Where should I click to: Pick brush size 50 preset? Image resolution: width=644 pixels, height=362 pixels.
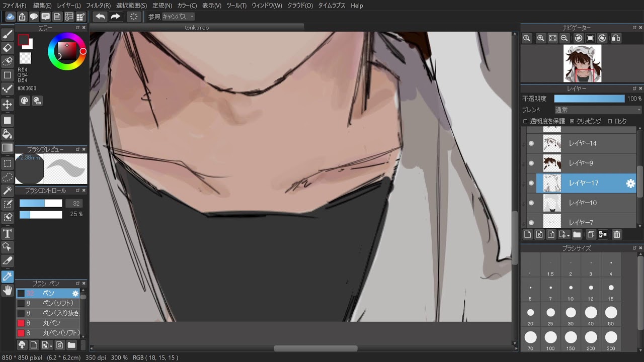(x=611, y=315)
